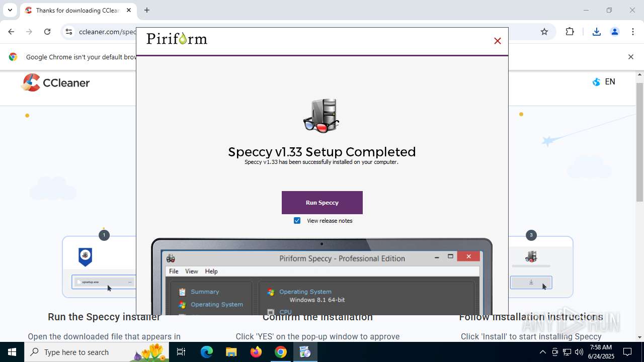
Task: Open the EN language selector
Action: coord(604,82)
